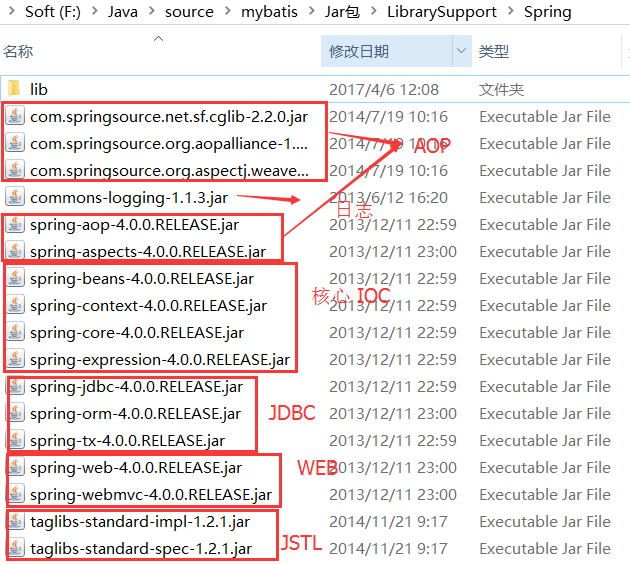Navigate to mybatis in breadcrumb
630x564 pixels.
tap(269, 12)
